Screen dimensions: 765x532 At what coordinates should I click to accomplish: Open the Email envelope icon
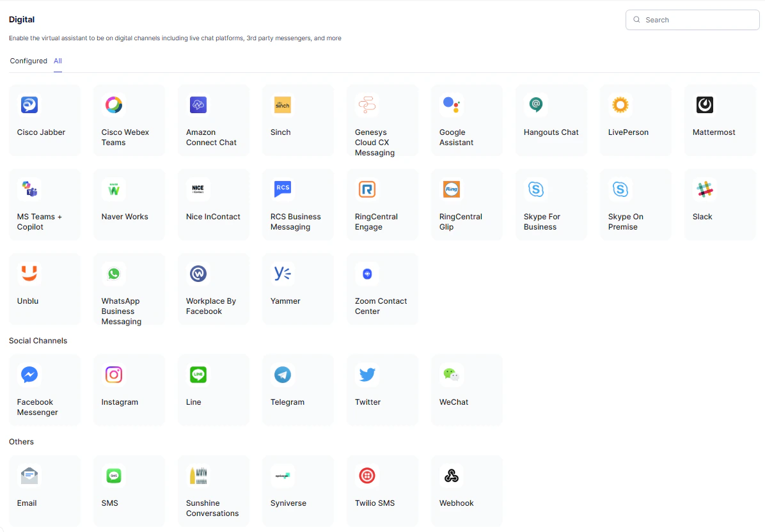[x=29, y=476]
